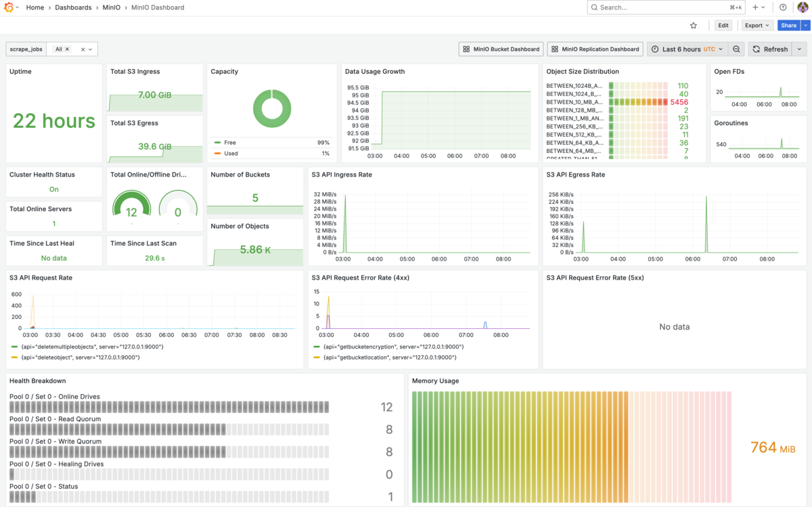Click the Edit dashboard button
Viewport: 812px width, 507px height.
coord(723,26)
